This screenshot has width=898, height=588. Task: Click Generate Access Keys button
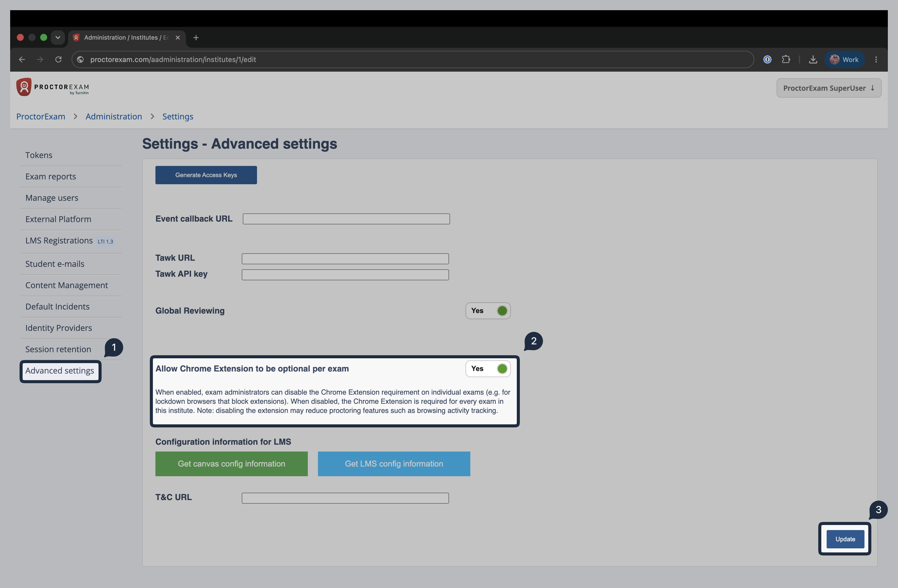tap(206, 175)
